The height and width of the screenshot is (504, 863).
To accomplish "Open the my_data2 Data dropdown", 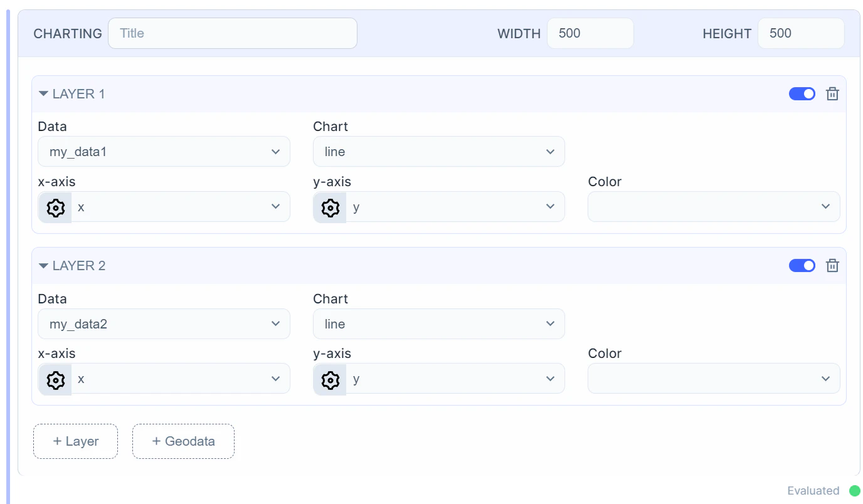I will (164, 324).
